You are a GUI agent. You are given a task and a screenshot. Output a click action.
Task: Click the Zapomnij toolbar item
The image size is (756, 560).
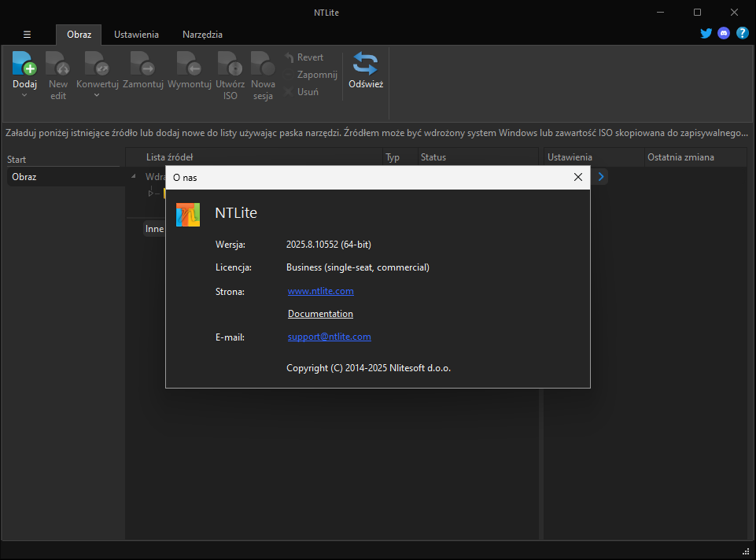coord(312,75)
